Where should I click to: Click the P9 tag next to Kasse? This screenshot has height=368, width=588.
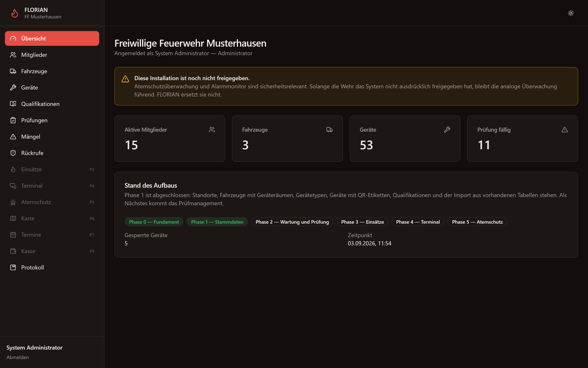pos(92,251)
